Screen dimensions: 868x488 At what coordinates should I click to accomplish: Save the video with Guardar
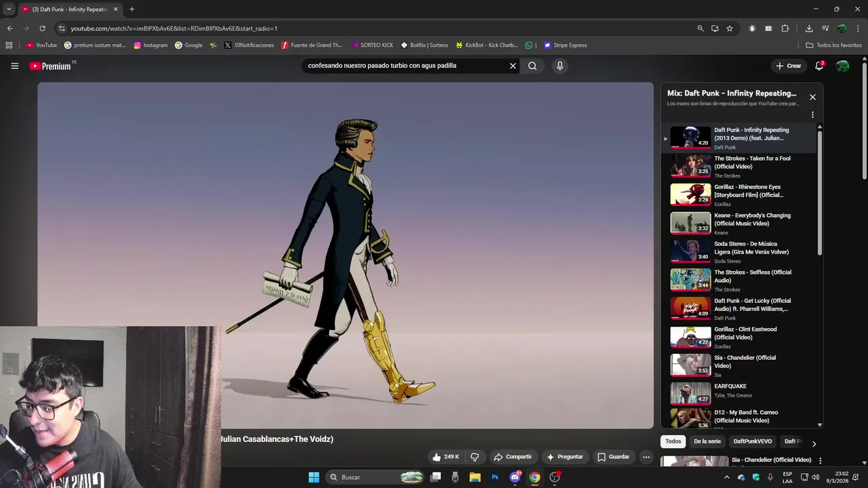tap(613, 457)
